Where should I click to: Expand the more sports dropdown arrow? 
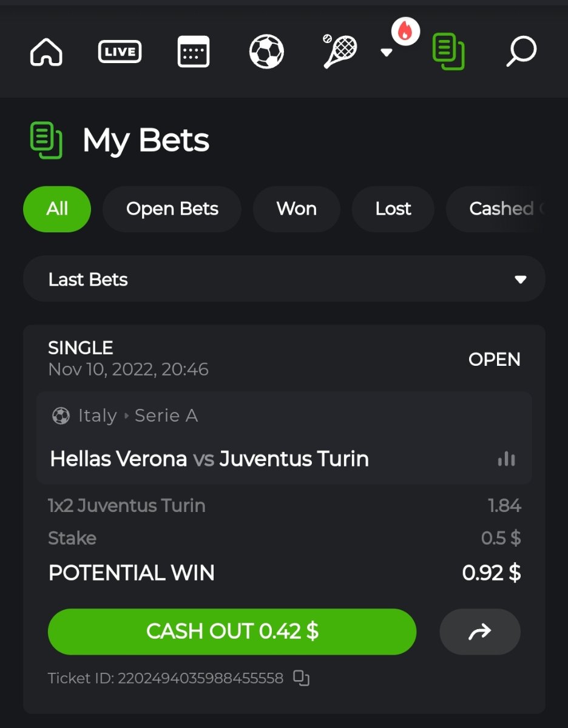[386, 53]
